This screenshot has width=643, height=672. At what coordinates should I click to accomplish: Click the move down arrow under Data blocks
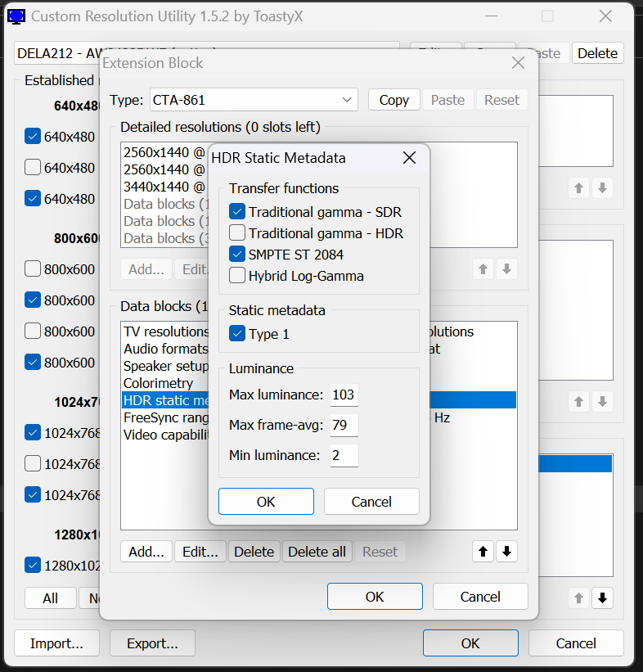pos(507,552)
